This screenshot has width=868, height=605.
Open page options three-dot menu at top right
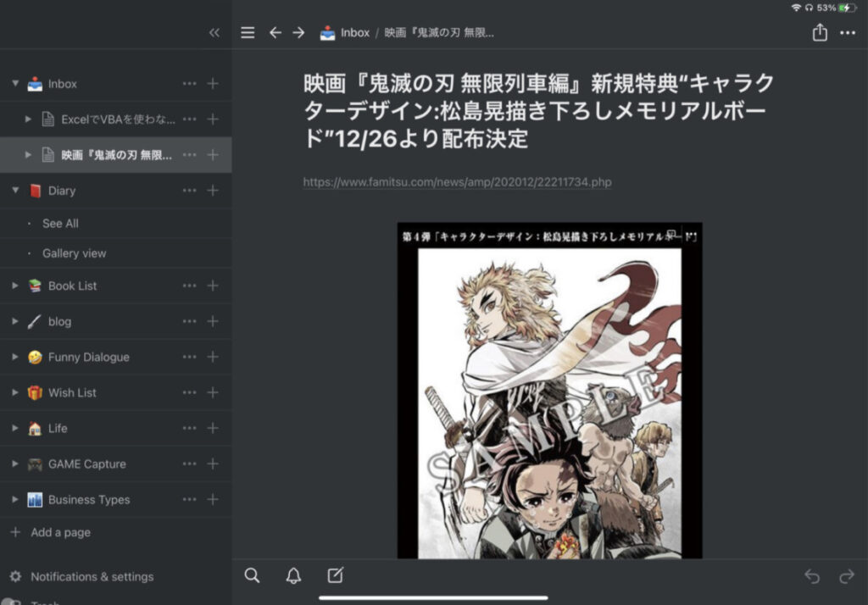[848, 33]
